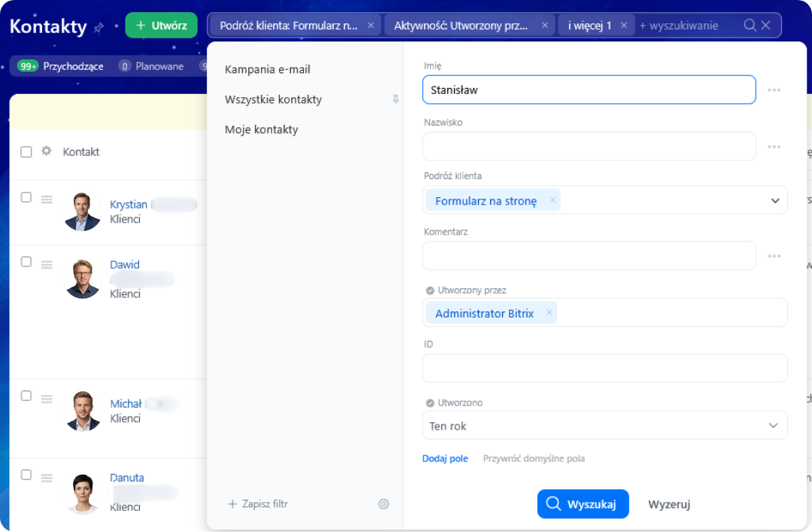Click the magnifier icon in the filter search bar
The image size is (812, 532).
750,26
